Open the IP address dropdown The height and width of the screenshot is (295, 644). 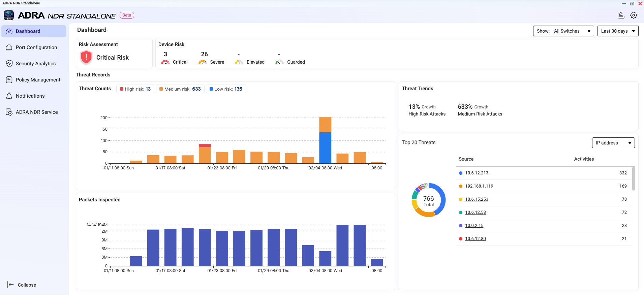click(x=613, y=143)
